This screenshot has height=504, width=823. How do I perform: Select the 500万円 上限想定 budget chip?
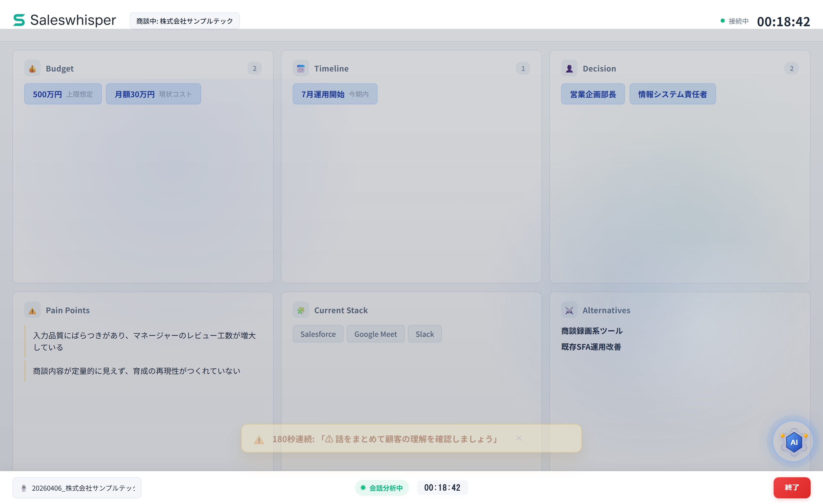(x=63, y=94)
